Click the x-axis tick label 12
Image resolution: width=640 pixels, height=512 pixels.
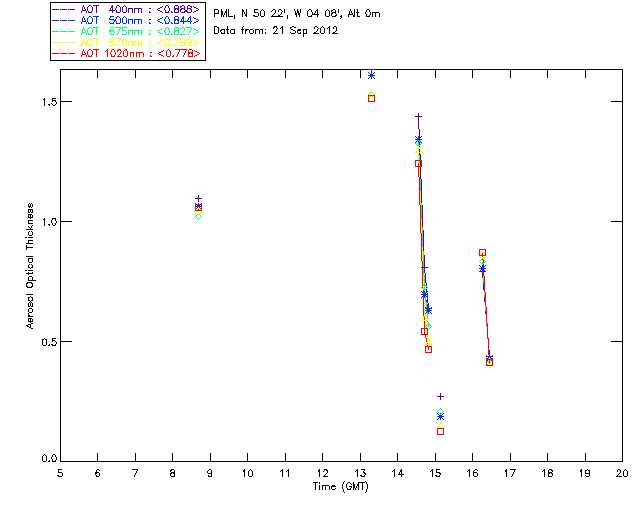tap(322, 473)
